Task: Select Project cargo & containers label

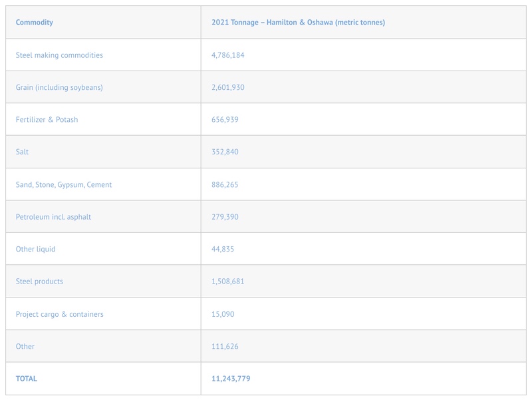Action: coord(59,314)
